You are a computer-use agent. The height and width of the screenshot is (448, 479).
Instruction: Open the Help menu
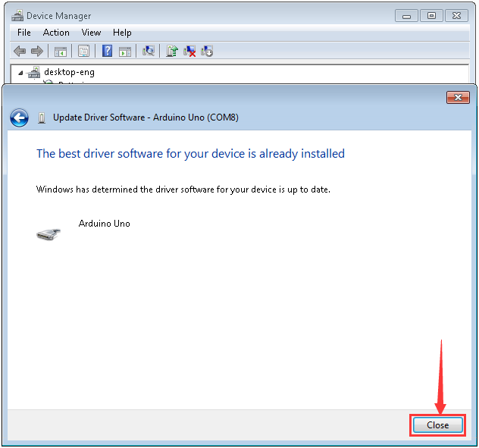click(122, 33)
